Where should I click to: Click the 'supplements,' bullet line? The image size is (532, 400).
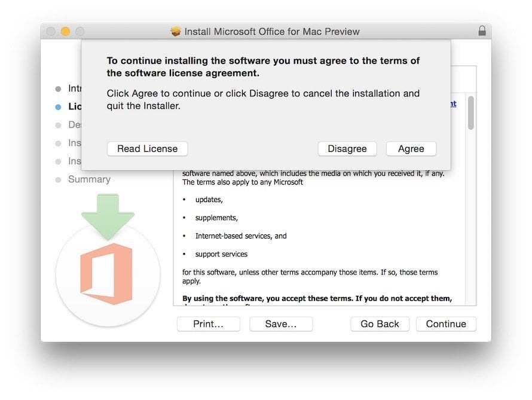click(216, 218)
